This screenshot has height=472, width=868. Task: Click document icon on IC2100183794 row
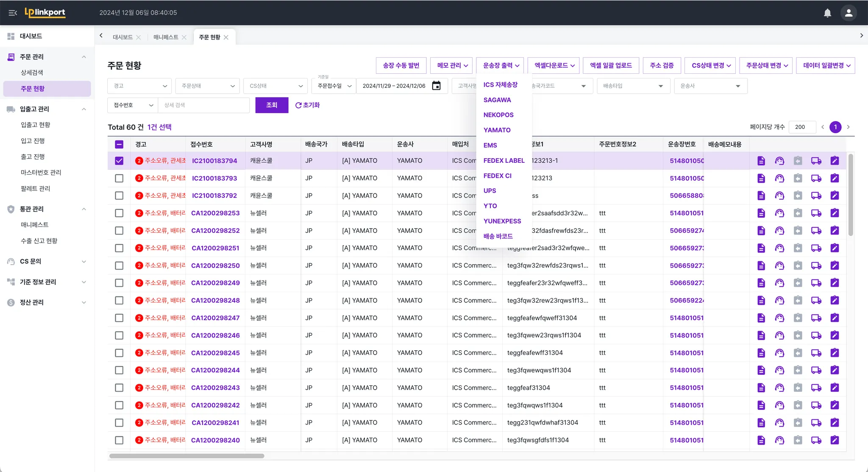click(x=761, y=161)
